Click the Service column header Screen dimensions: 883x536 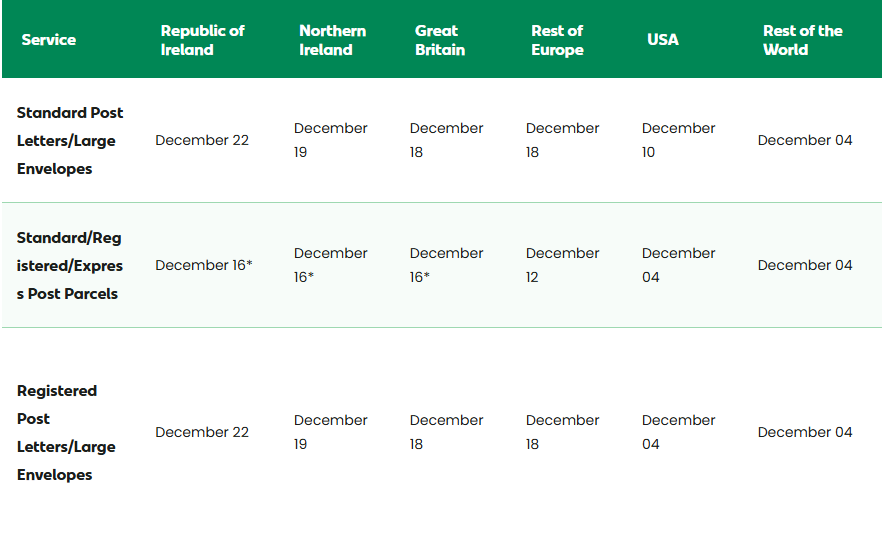point(48,40)
